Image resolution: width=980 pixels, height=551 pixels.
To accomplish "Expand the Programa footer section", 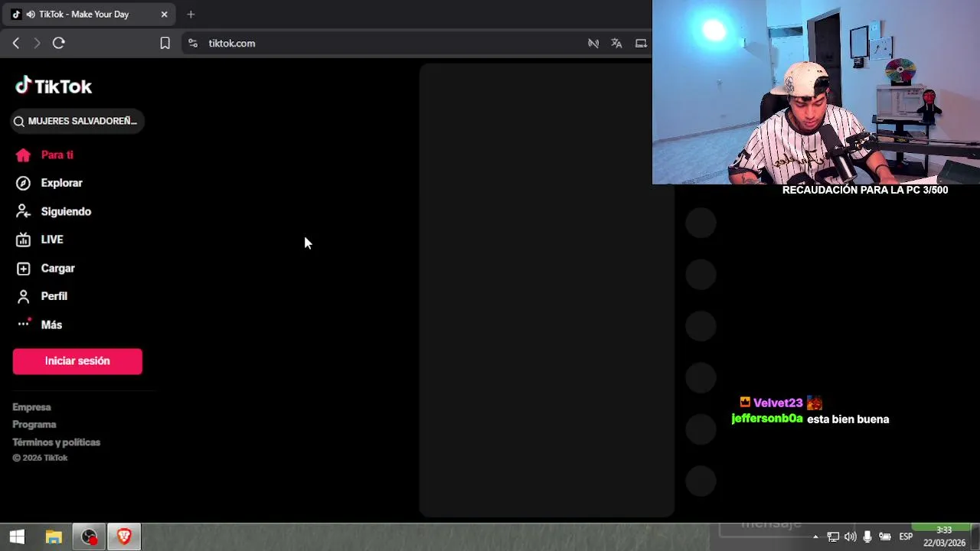I will [x=34, y=425].
